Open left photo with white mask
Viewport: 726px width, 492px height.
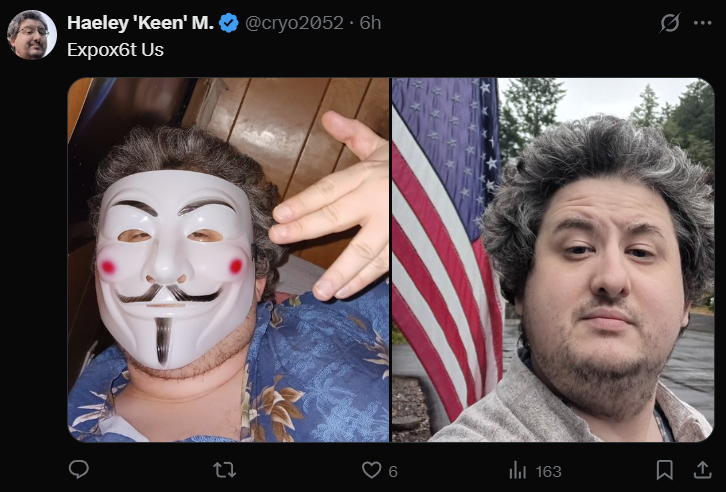(228, 260)
